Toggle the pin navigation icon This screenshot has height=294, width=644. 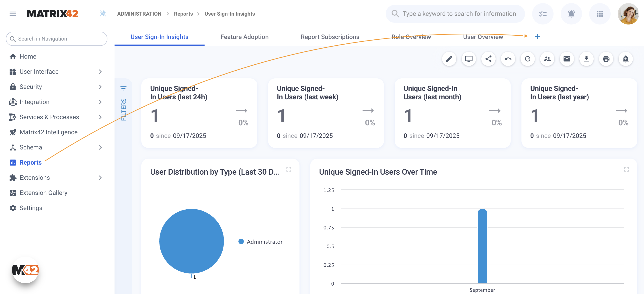[103, 14]
